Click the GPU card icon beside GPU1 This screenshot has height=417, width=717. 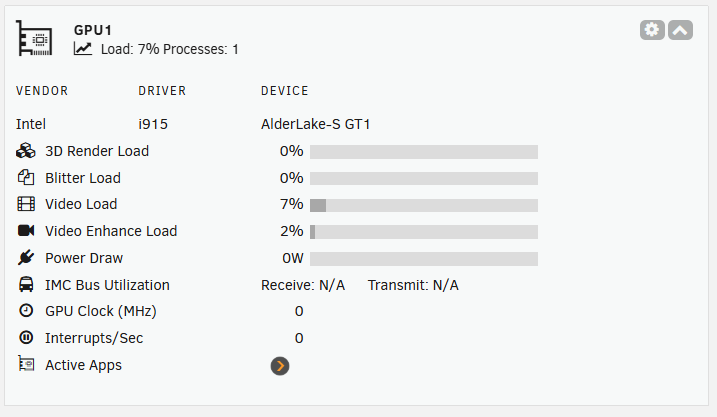tap(34, 38)
